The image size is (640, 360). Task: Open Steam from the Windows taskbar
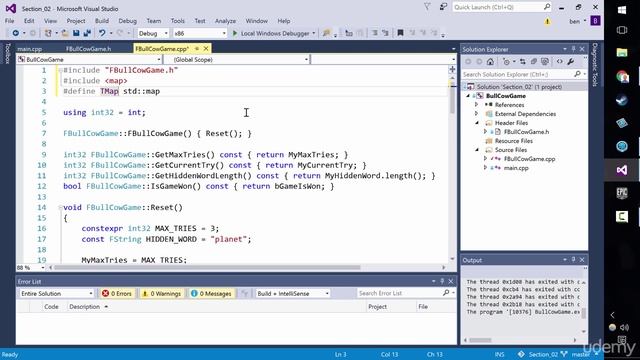(622, 100)
